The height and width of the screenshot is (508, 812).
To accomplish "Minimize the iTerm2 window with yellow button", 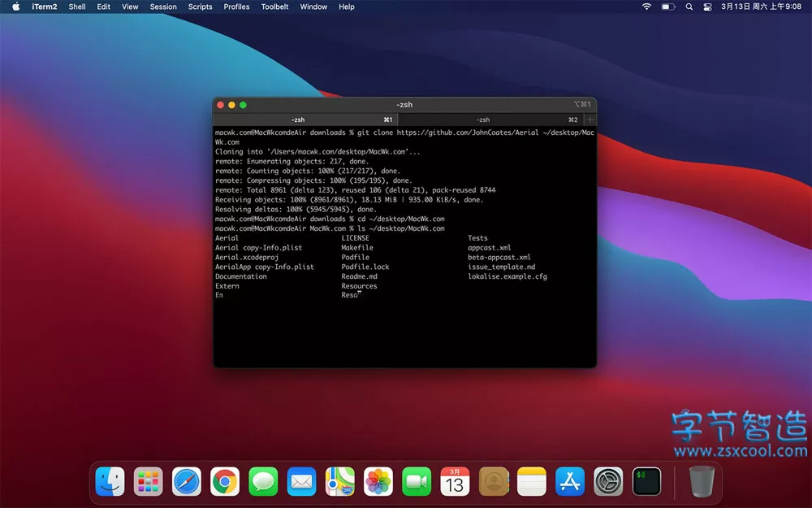I will (x=231, y=105).
